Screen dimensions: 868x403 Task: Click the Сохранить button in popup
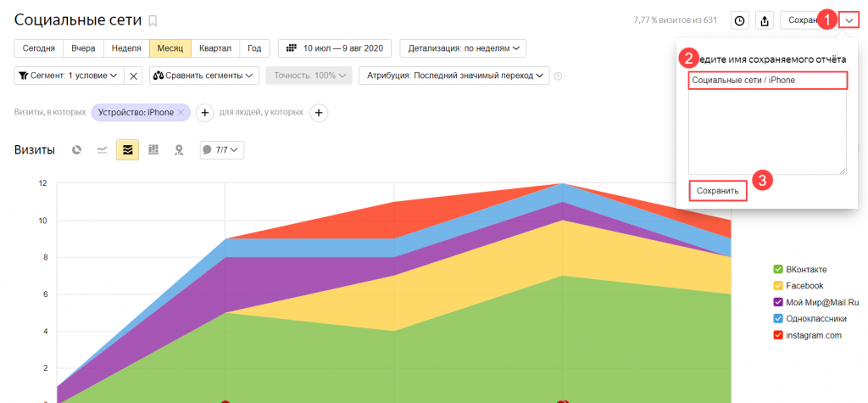[718, 191]
